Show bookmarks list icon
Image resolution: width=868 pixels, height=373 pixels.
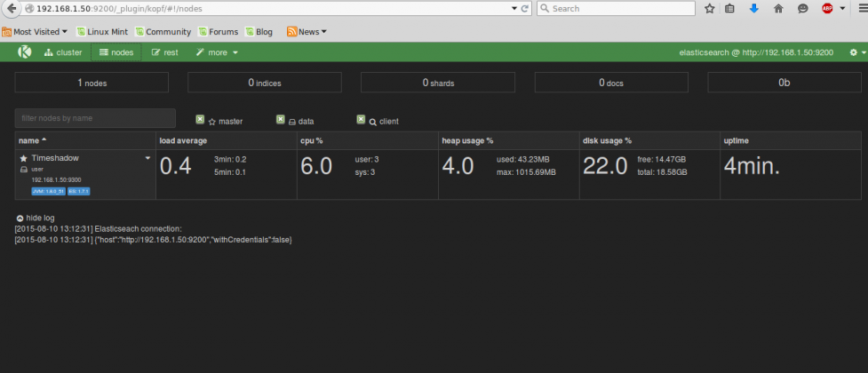pyautogui.click(x=729, y=8)
